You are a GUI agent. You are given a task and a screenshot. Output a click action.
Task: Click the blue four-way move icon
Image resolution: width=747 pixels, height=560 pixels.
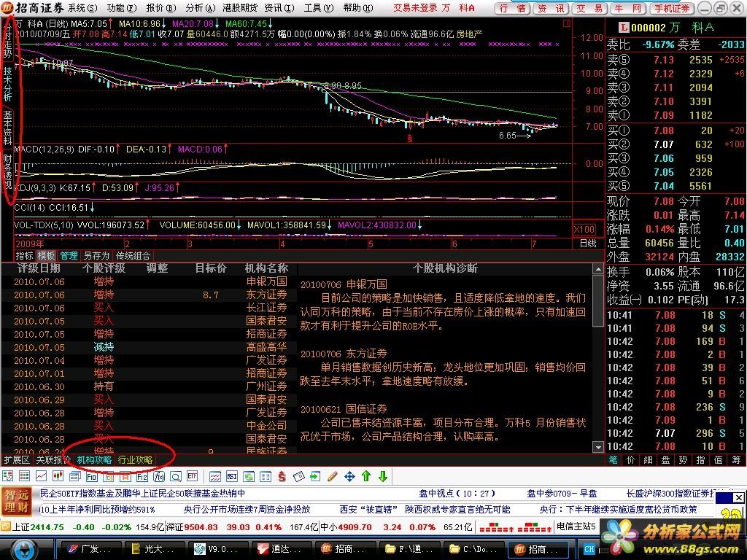pos(349,476)
